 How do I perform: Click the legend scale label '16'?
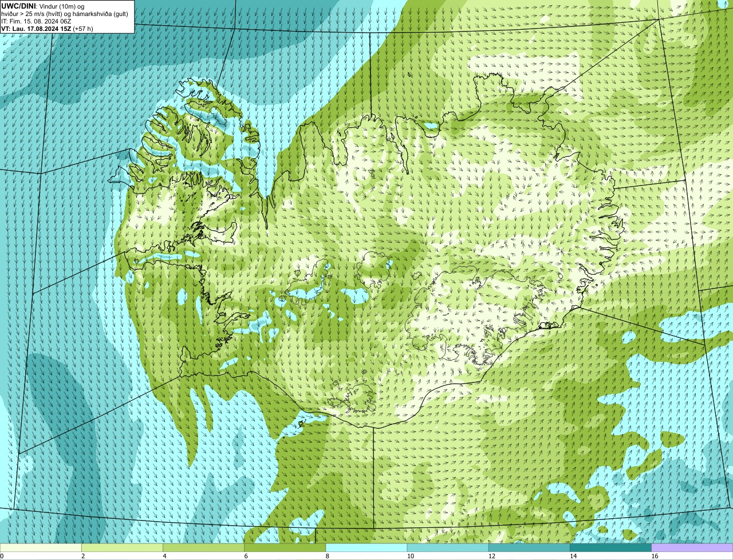655,556
